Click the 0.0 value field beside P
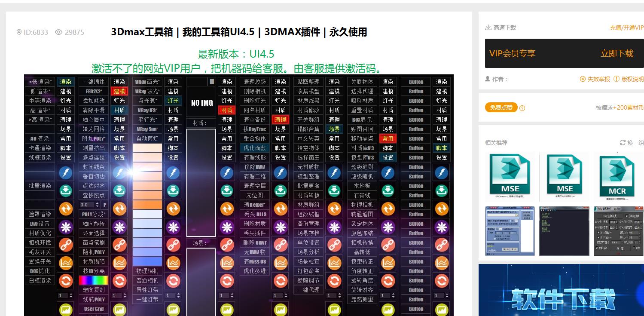The width and height of the screenshot is (644, 316). pos(87,205)
